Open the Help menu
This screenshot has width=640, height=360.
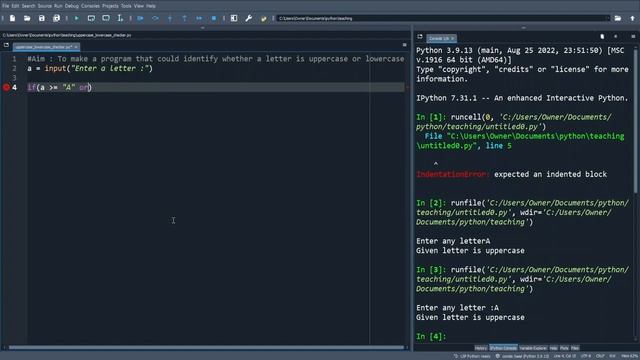[151, 6]
